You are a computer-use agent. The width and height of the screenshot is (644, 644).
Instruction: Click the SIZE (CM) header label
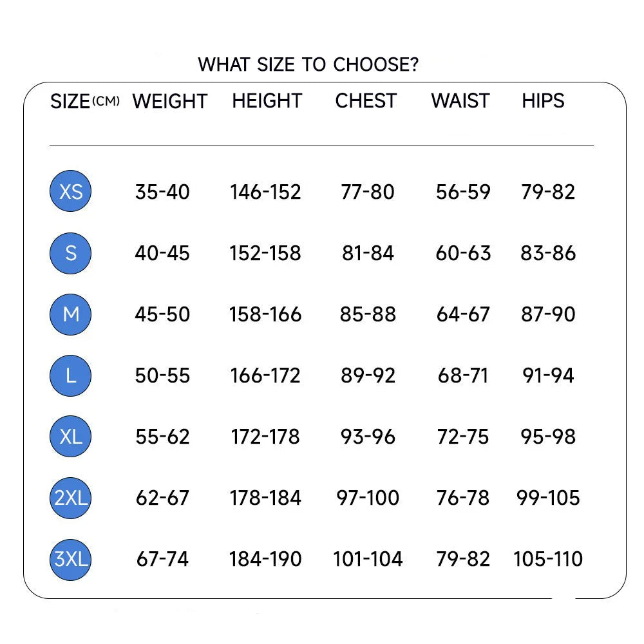point(84,101)
